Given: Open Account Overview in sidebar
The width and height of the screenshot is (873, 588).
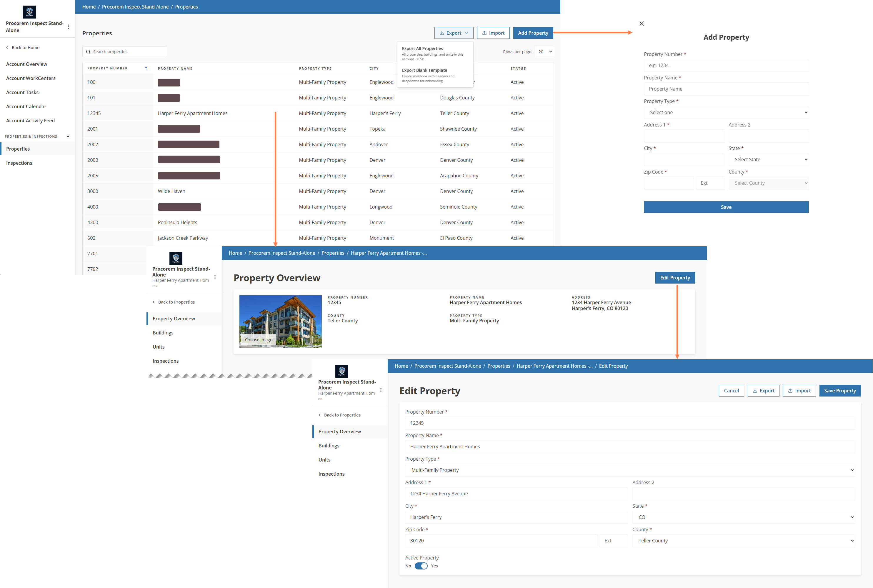Looking at the screenshot, I should (27, 64).
